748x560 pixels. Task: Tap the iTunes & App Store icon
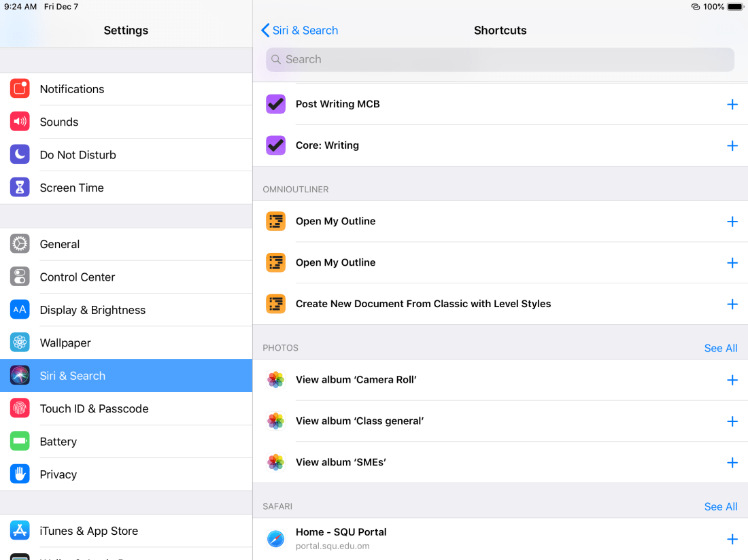(20, 531)
